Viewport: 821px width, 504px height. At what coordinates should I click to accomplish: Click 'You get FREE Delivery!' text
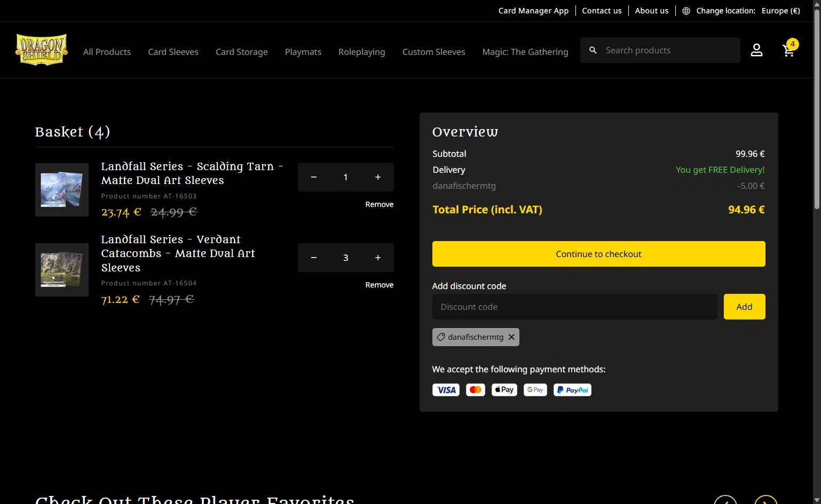pyautogui.click(x=720, y=170)
